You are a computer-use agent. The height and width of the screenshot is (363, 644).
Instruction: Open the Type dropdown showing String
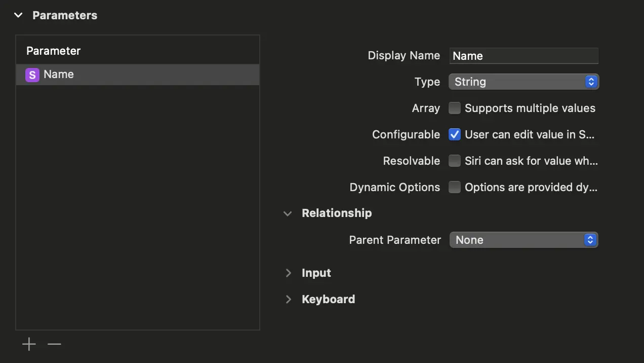pos(524,82)
